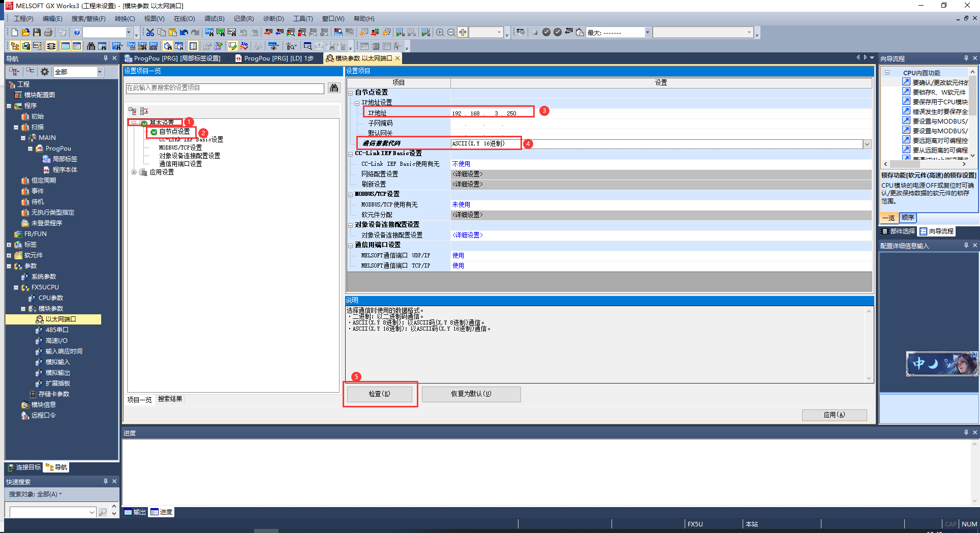
Task: Toggle the pin on the 进度 panel
Action: [x=966, y=432]
